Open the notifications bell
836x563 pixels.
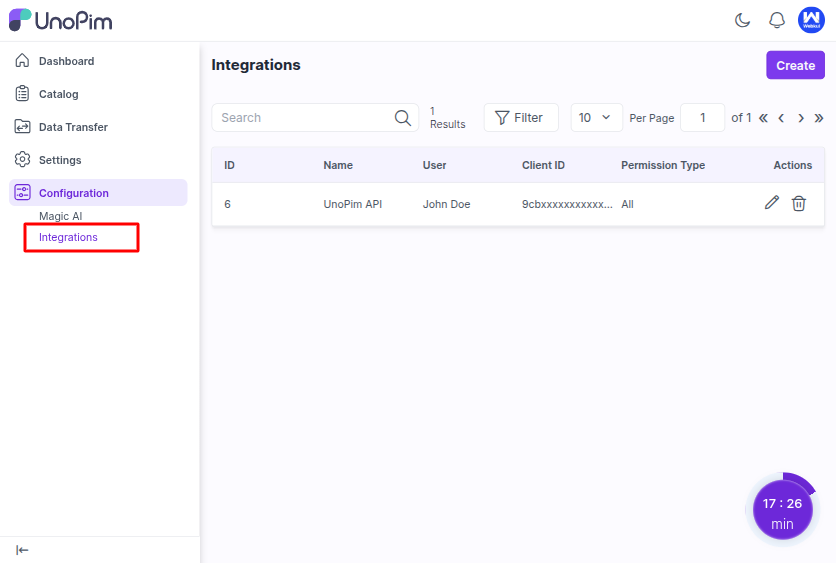pyautogui.click(x=776, y=20)
